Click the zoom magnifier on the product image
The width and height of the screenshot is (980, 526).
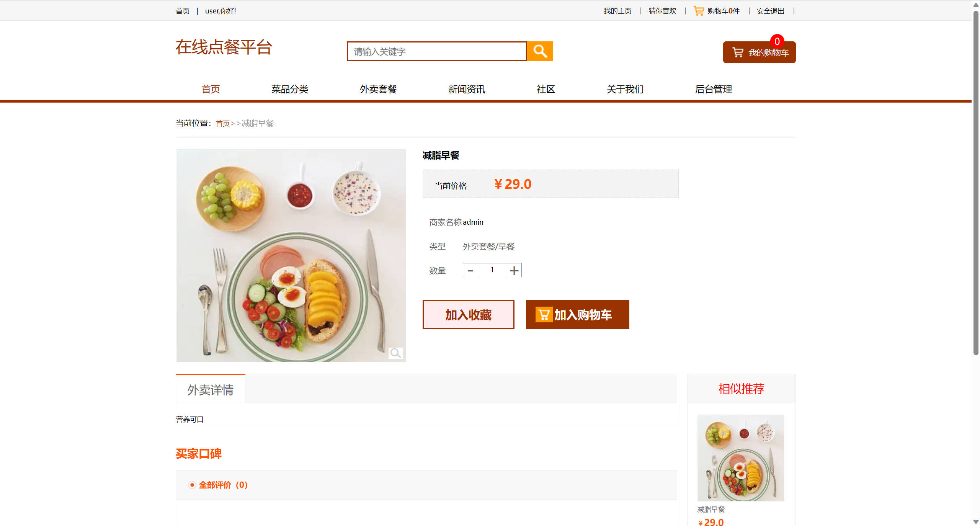coord(396,353)
